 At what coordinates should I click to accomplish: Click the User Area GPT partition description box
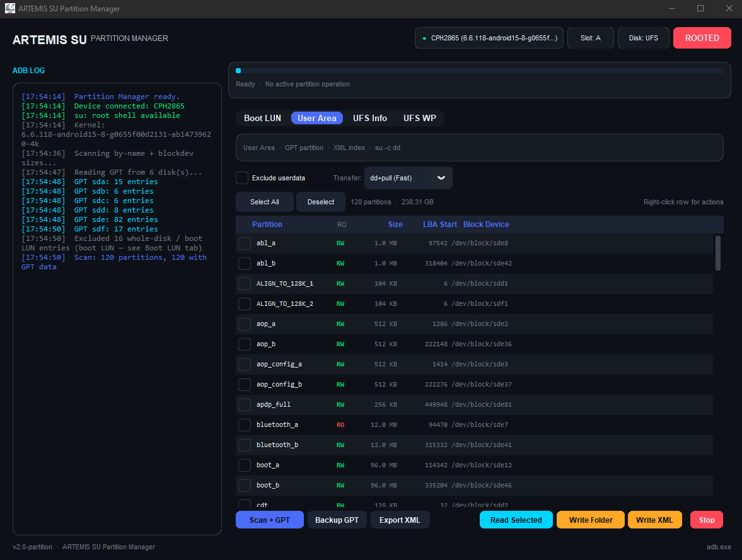(x=480, y=148)
